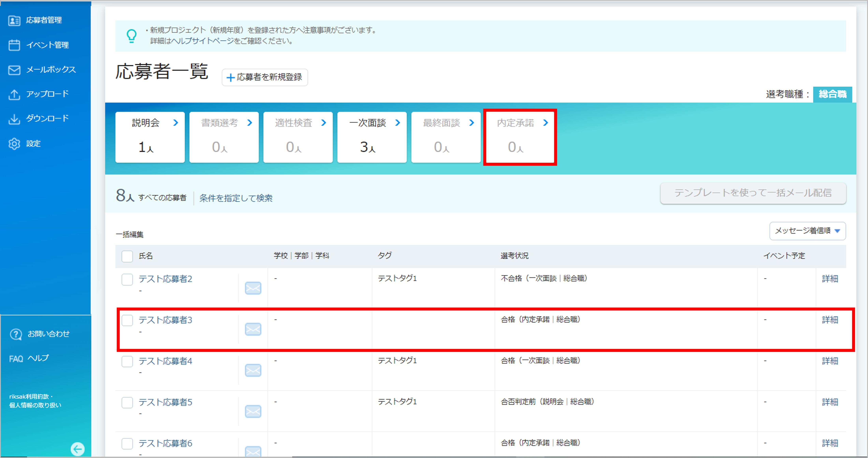Tick the checkbox for テスト応募者3
The width and height of the screenshot is (868, 458).
point(127,320)
